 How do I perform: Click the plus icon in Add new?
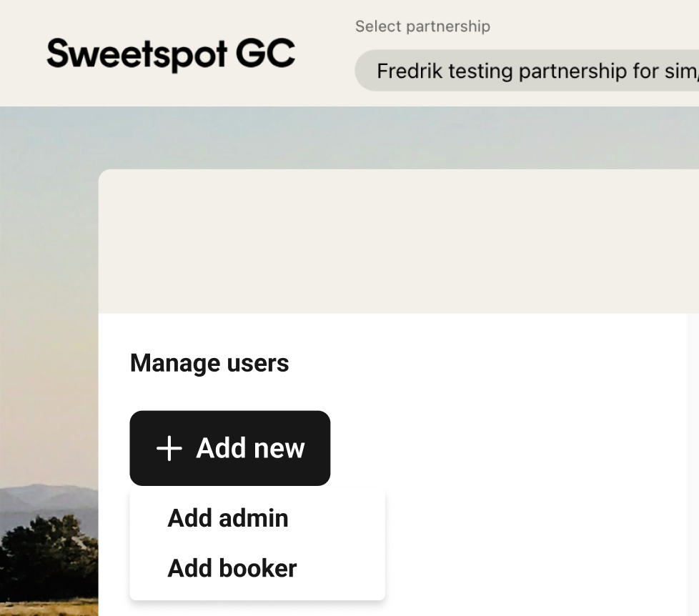(169, 448)
